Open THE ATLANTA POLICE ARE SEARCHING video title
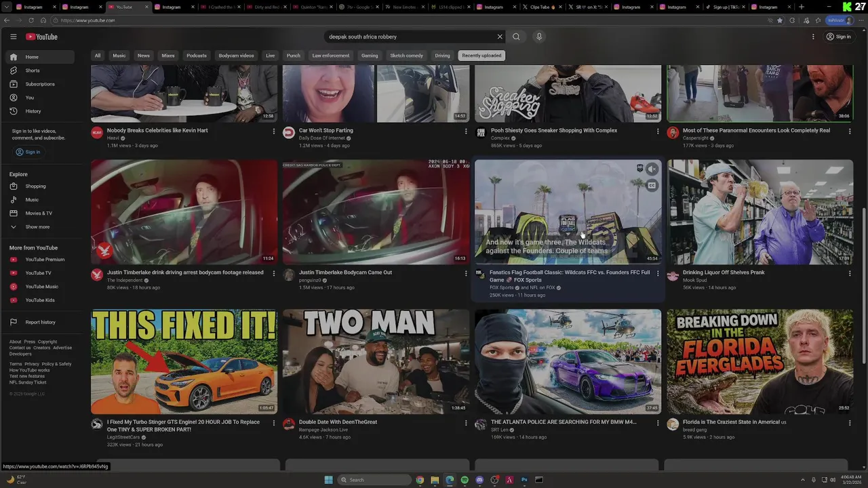The image size is (868, 488). 564,422
